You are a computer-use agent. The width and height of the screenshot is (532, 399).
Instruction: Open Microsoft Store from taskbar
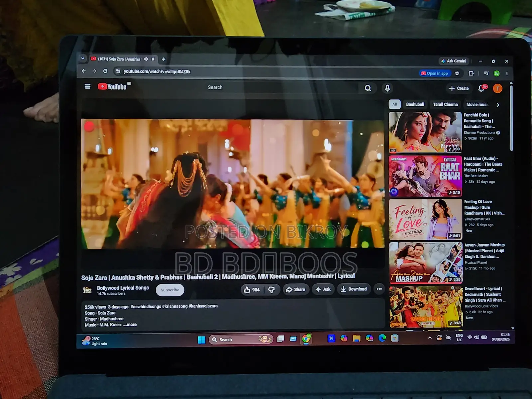tap(395, 338)
